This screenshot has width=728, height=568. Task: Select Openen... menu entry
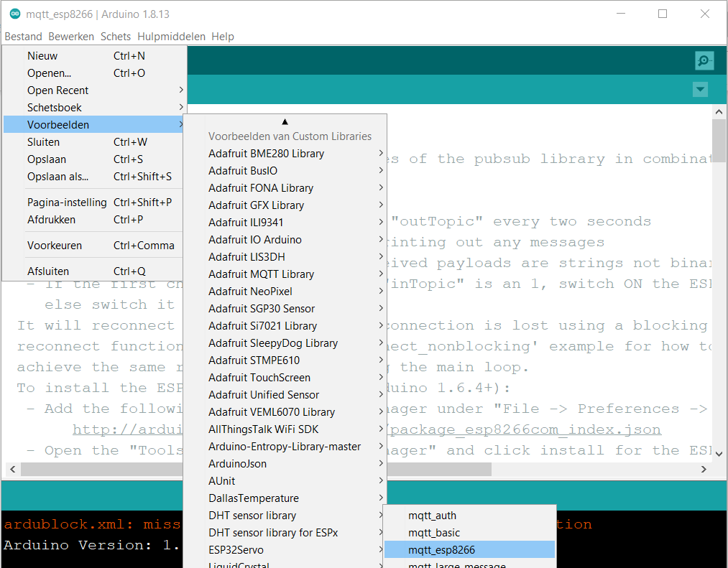93,73
